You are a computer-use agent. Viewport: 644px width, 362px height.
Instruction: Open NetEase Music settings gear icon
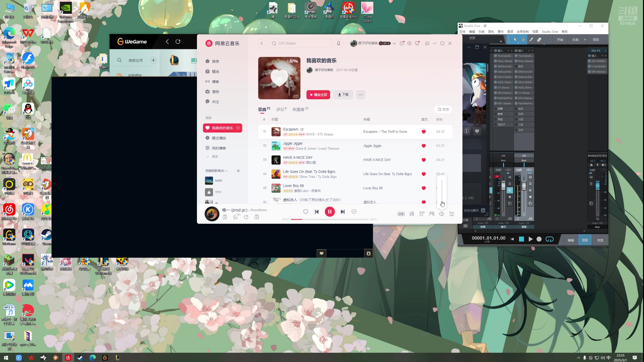(x=410, y=43)
